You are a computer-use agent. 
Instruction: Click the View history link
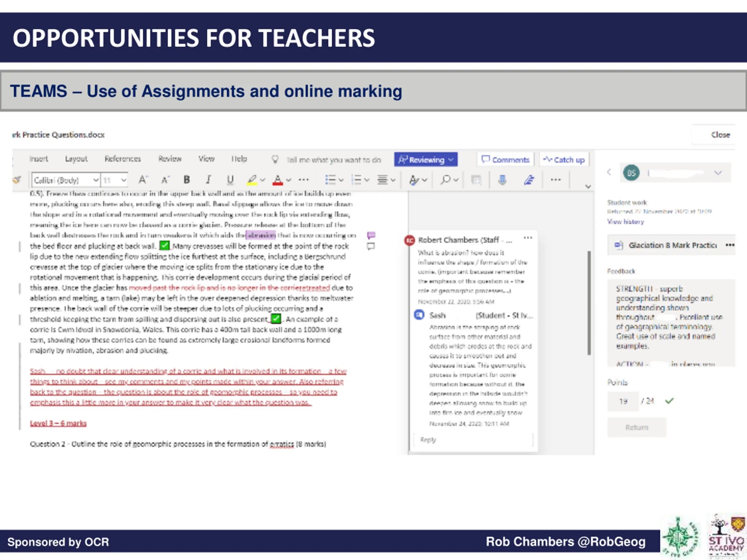[625, 221]
